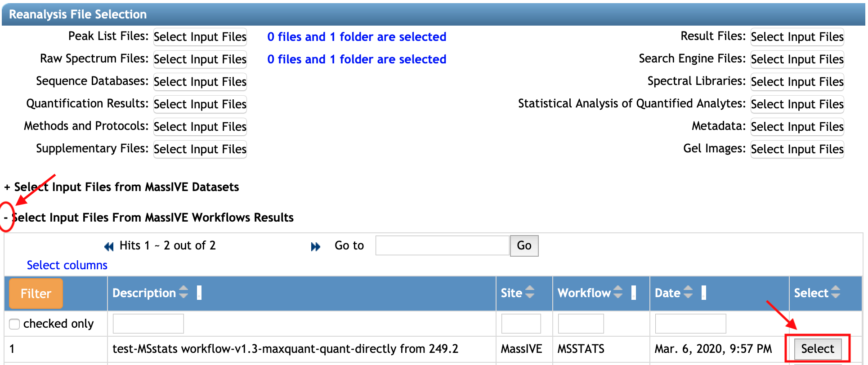Image resolution: width=868 pixels, height=365 pixels.
Task: Select Input Files for Sequence Databases
Action: (x=200, y=82)
